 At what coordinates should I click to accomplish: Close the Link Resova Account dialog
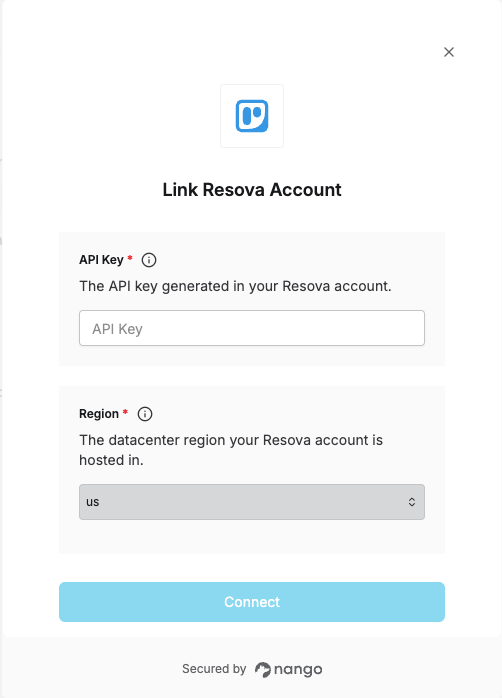(x=449, y=52)
